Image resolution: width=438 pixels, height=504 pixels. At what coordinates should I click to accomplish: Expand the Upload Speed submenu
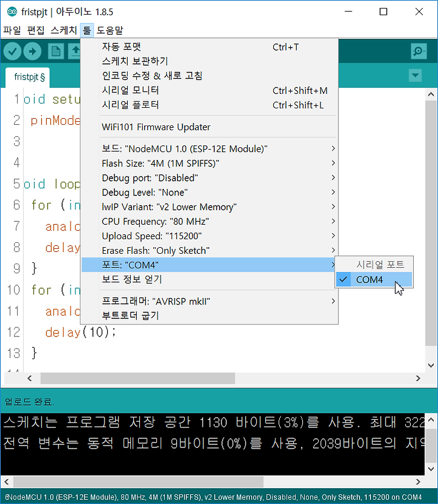click(209, 236)
